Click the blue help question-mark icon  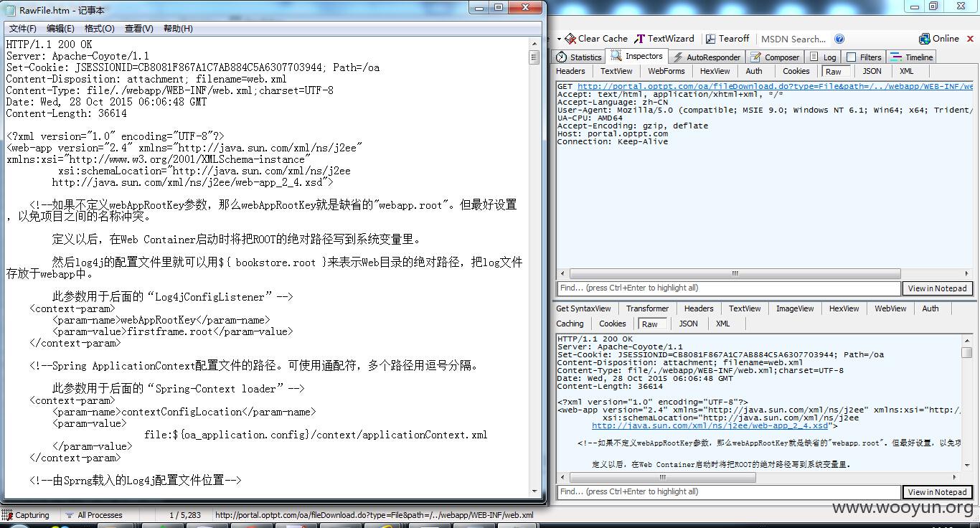839,39
